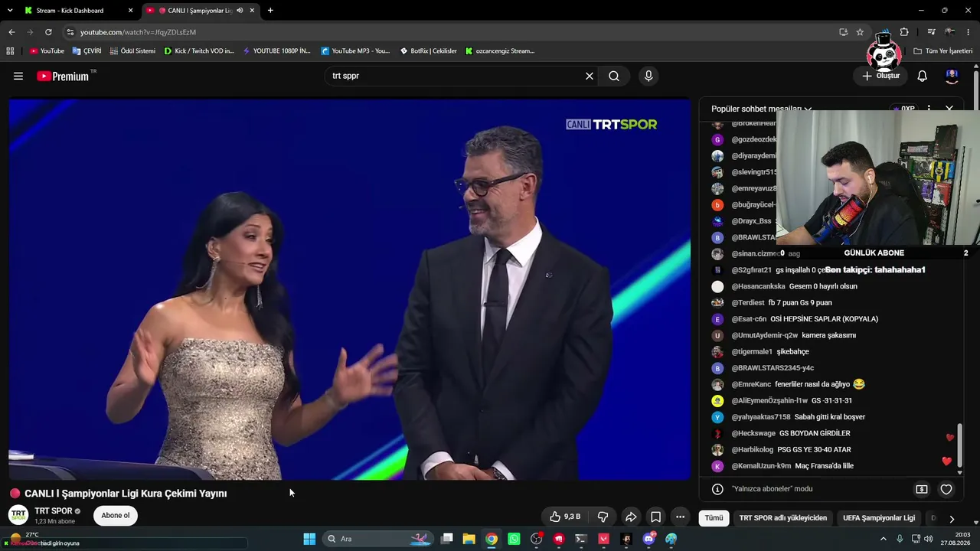The image size is (980, 551).
Task: Send a heart reaction in chat
Action: (946, 489)
